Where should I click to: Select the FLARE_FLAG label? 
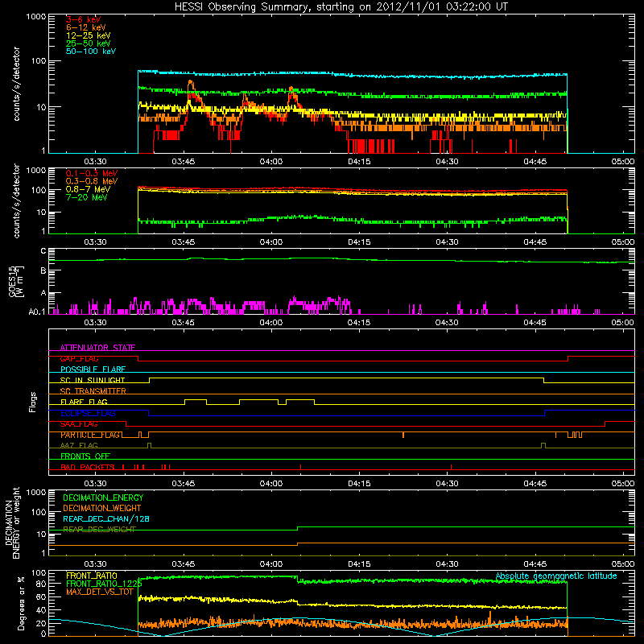[x=84, y=402]
